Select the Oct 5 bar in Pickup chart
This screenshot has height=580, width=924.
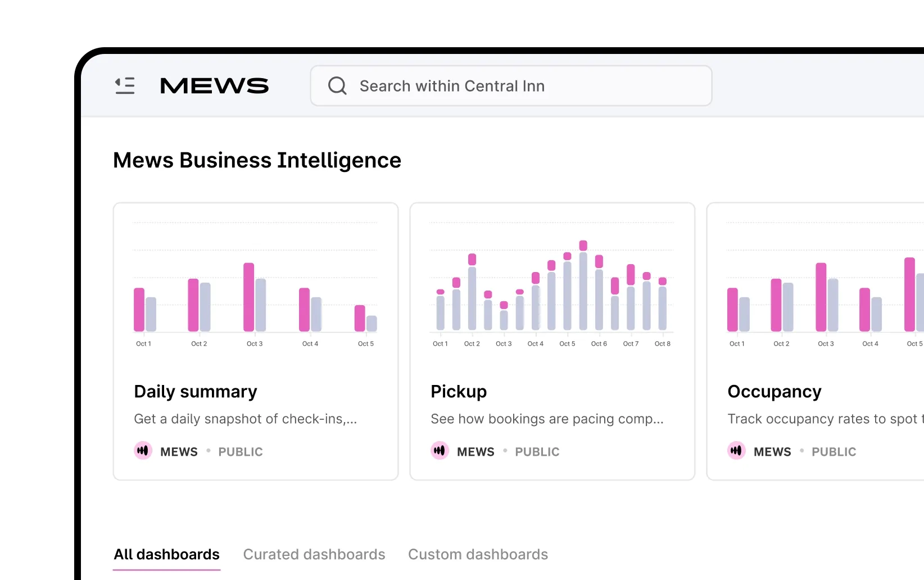coord(567,292)
